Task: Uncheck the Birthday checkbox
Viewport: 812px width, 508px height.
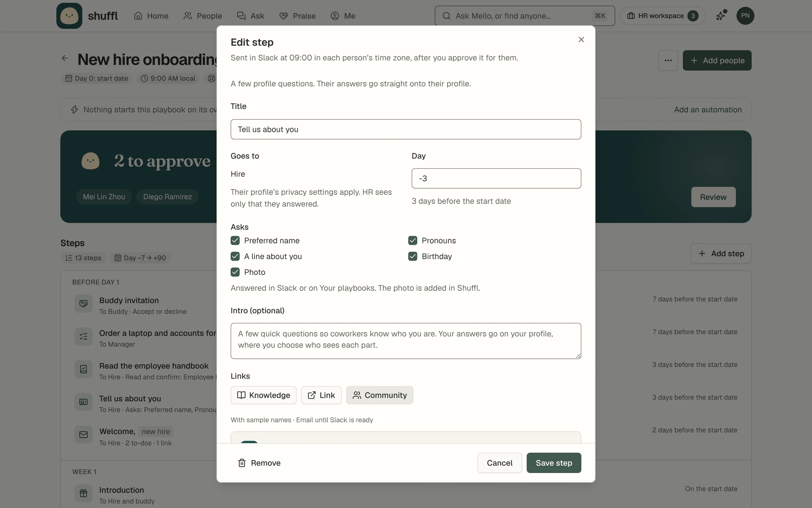Action: [x=413, y=256]
